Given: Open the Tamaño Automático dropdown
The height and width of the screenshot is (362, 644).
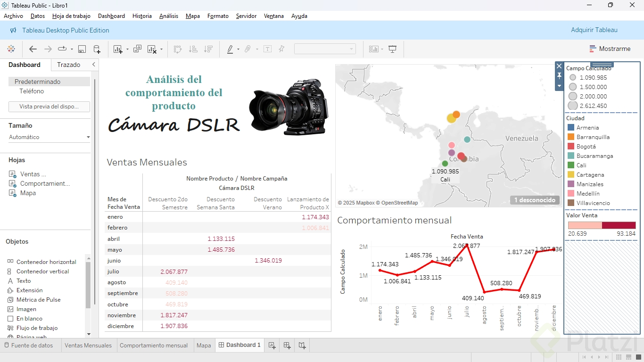Looking at the screenshot, I should (49, 137).
